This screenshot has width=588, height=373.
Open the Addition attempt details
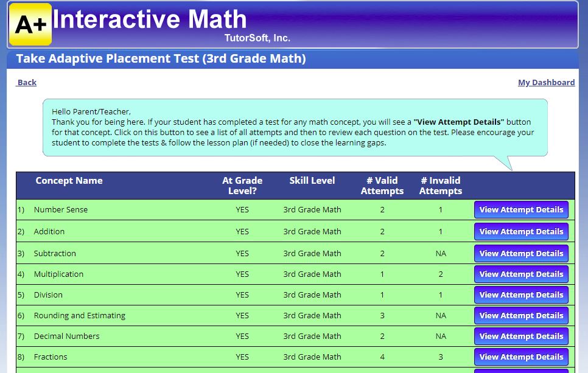coord(521,231)
